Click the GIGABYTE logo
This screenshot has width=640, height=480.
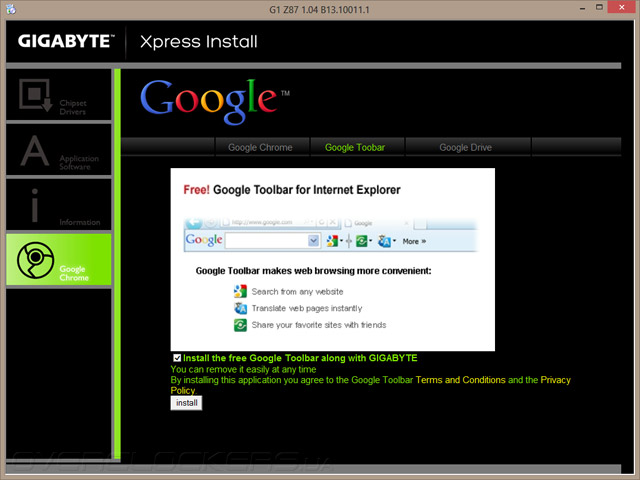pos(66,41)
